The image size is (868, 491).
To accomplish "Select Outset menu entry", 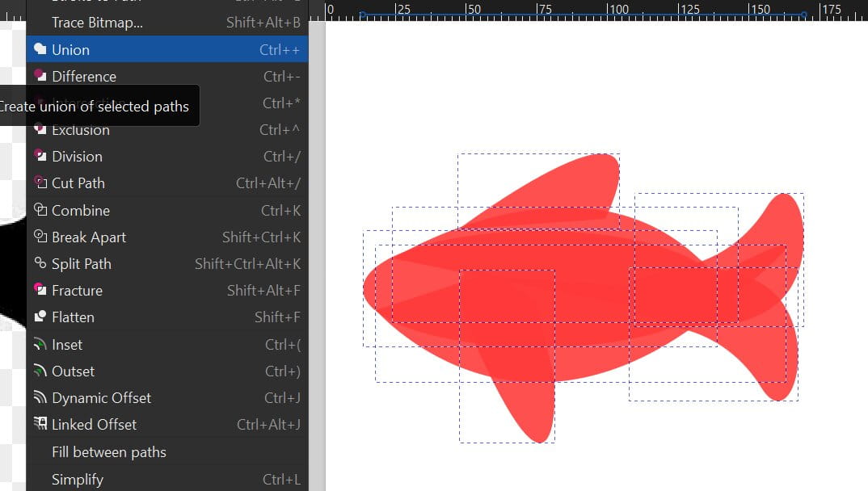I will point(167,371).
